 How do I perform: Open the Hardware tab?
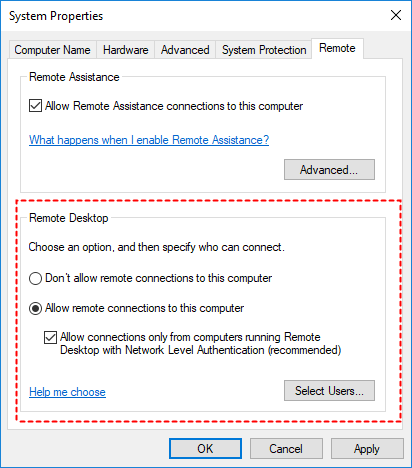[x=125, y=50]
